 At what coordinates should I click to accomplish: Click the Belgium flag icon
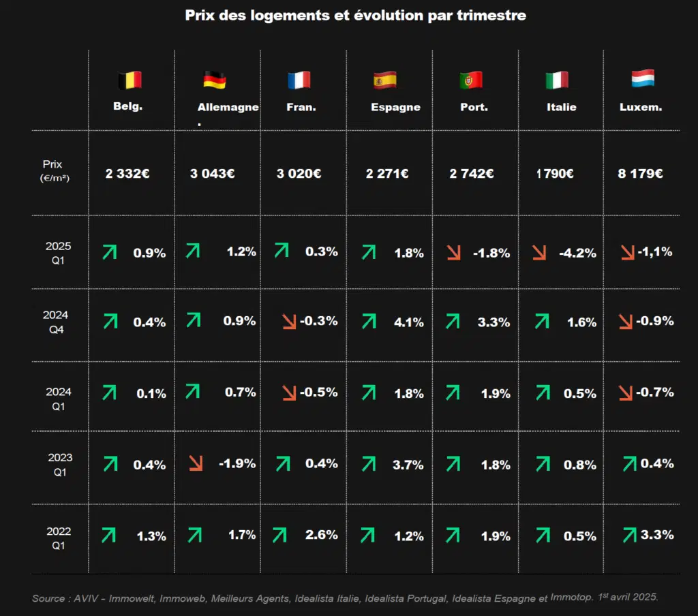(130, 80)
